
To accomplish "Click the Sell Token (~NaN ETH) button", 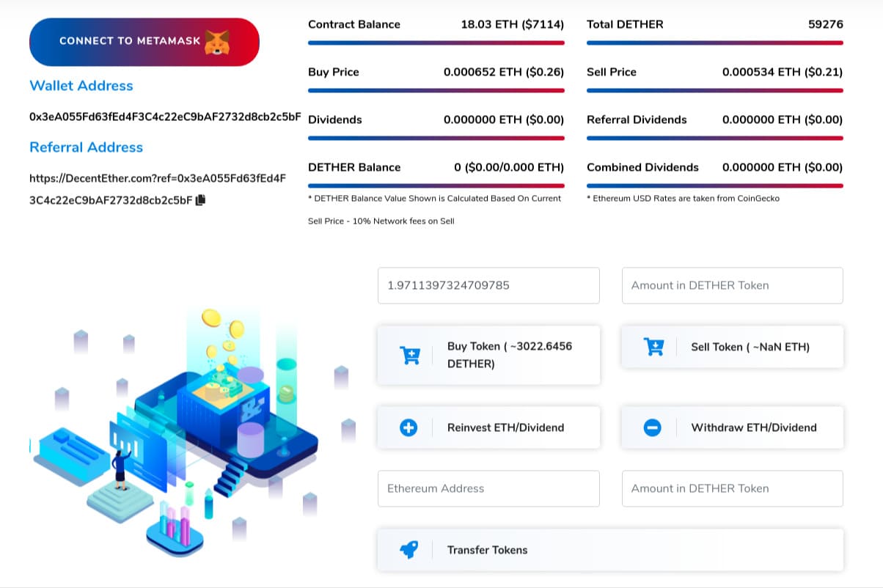I will click(x=733, y=347).
